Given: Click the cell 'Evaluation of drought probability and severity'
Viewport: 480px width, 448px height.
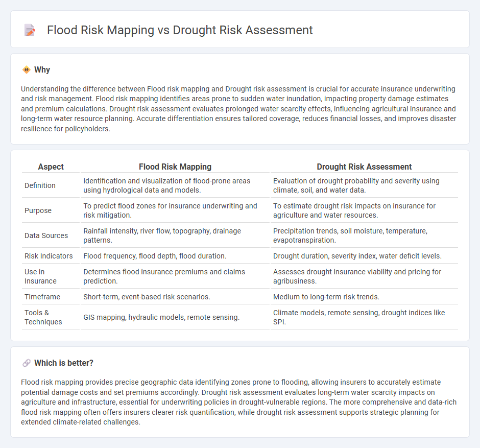Looking at the screenshot, I should click(364, 185).
